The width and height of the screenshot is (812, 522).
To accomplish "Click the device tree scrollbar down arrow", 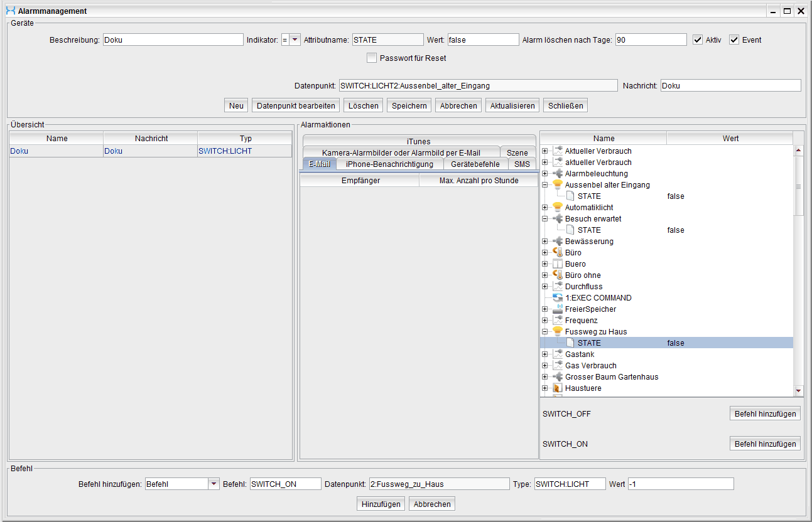I will coord(798,391).
